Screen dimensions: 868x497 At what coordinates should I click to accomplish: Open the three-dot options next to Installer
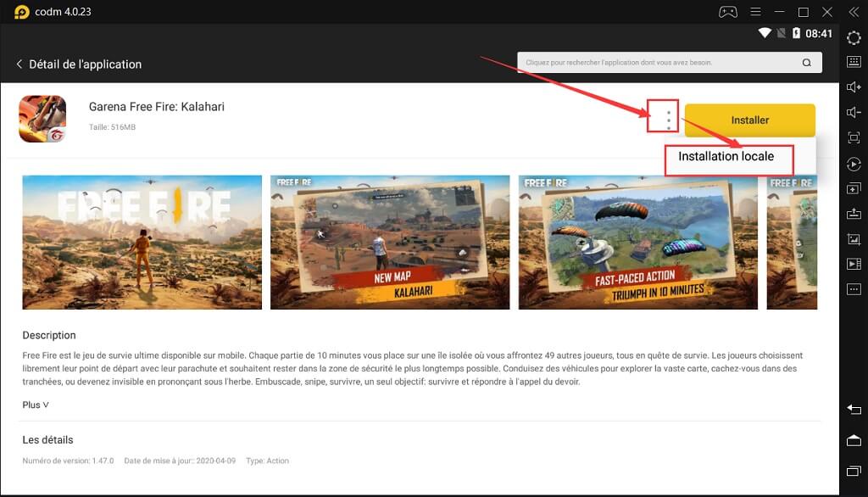669,120
